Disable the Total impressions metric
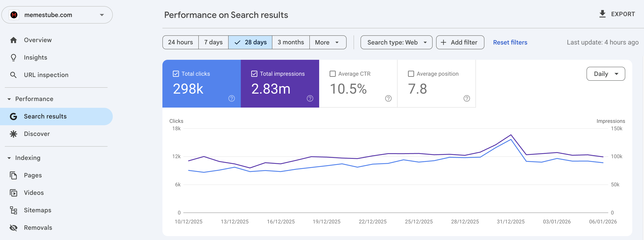This screenshot has height=240, width=644. (254, 73)
